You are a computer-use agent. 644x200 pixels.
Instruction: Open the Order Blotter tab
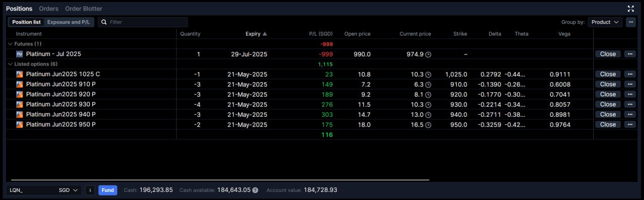(x=84, y=9)
